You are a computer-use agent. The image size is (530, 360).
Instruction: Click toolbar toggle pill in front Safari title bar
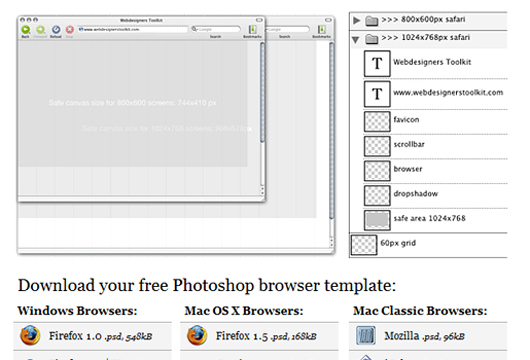point(259,20)
